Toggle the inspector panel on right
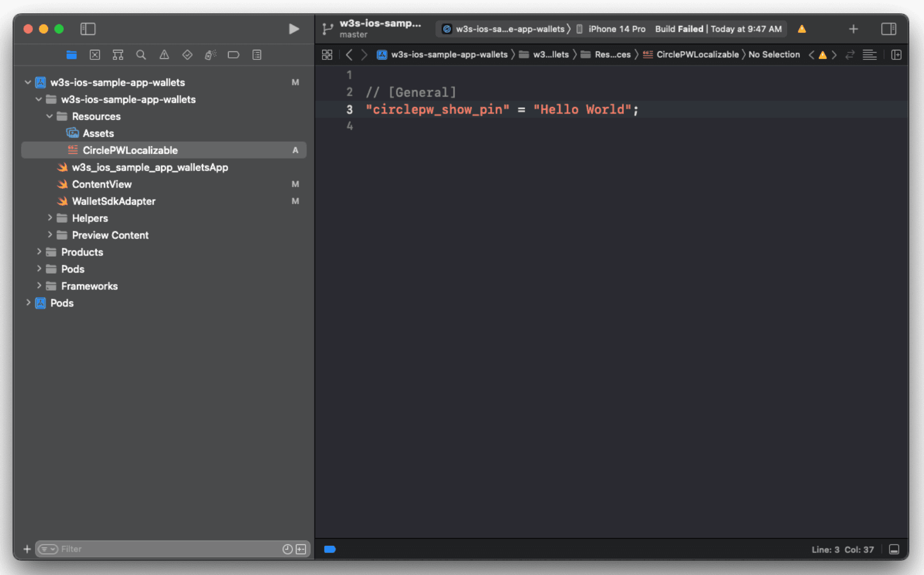This screenshot has width=924, height=575. click(x=888, y=29)
